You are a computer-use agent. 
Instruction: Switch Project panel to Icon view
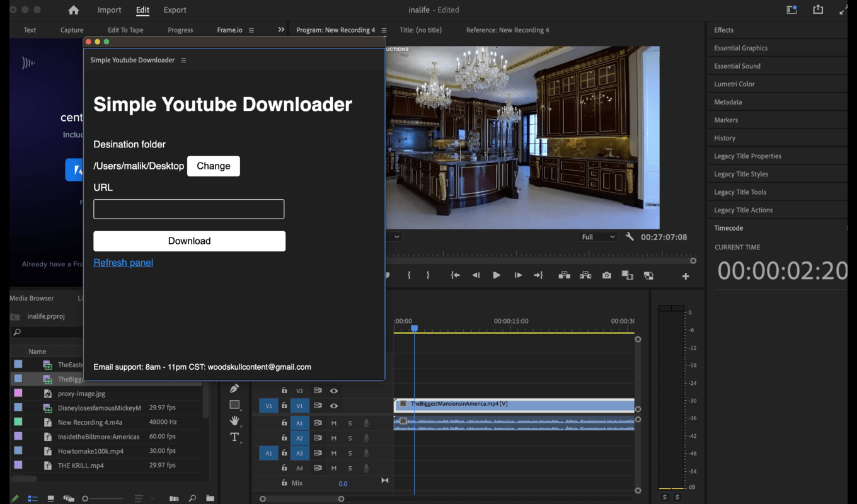[51, 498]
